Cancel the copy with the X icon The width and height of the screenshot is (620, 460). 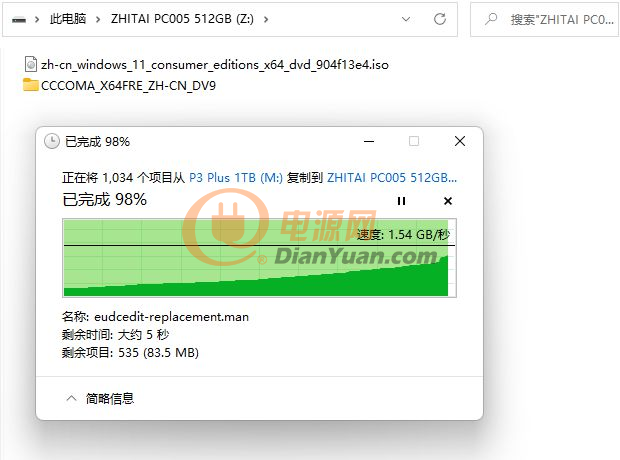[x=448, y=201]
